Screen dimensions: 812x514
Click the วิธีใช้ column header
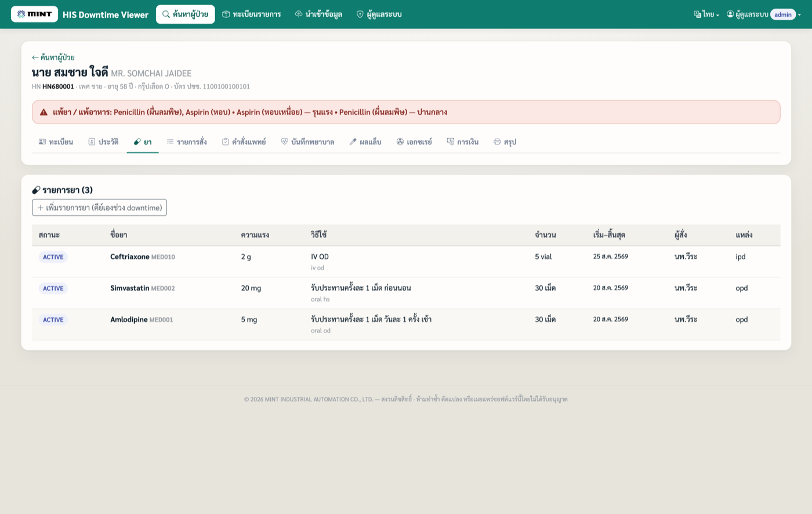[x=319, y=234]
